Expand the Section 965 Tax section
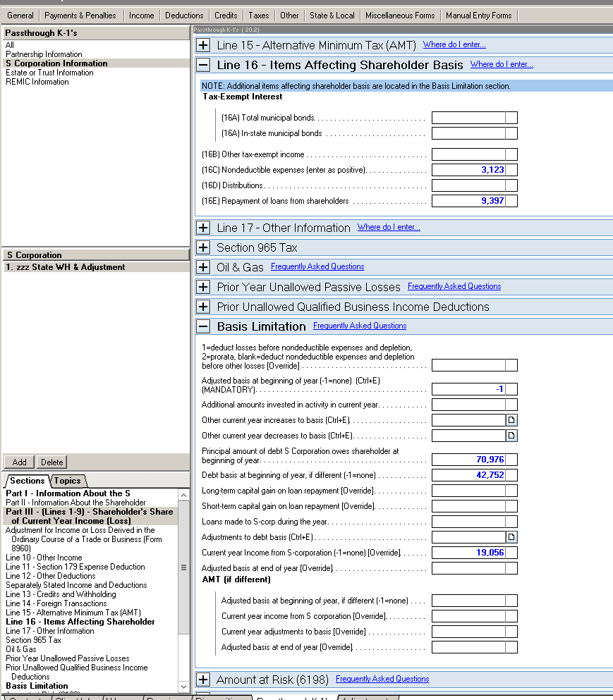613x700 pixels. (x=203, y=247)
